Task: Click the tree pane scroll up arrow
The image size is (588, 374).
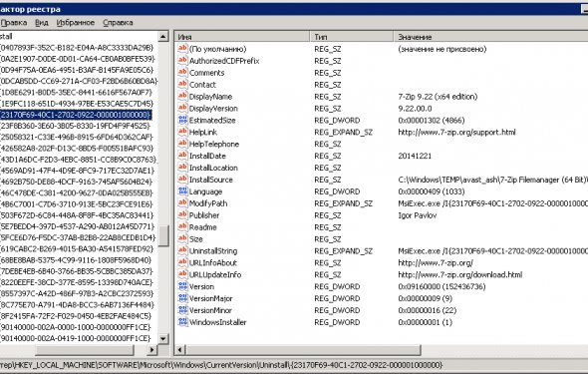Action: tap(163, 37)
